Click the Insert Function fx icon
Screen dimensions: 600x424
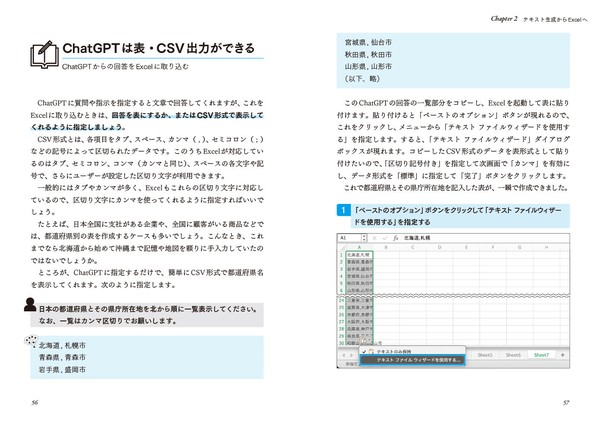coord(396,238)
